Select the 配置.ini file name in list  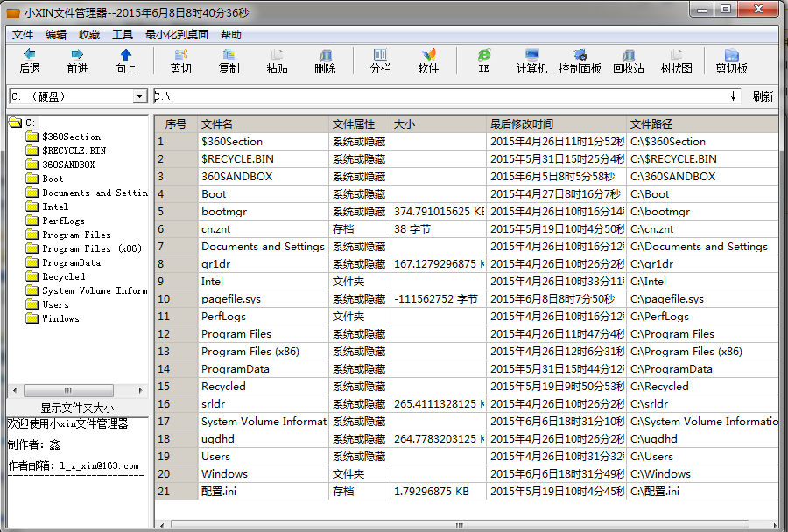point(219,492)
